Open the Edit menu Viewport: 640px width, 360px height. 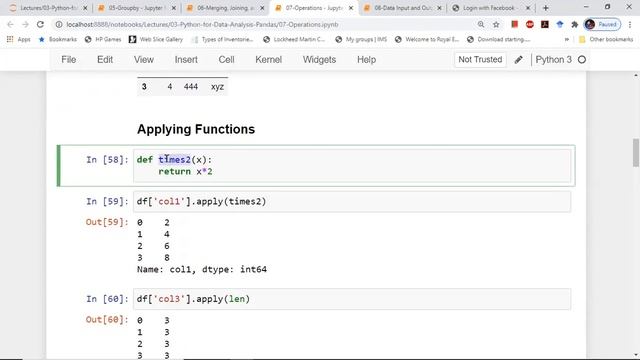105,60
